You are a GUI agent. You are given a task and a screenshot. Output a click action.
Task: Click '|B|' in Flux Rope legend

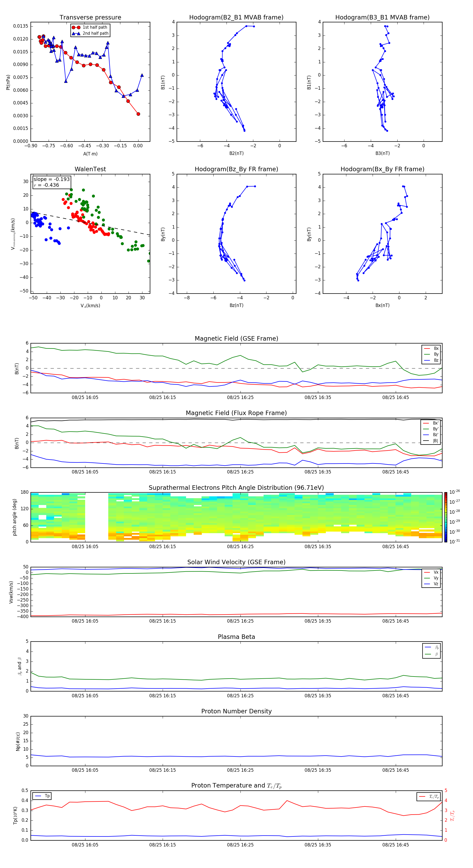point(431,441)
